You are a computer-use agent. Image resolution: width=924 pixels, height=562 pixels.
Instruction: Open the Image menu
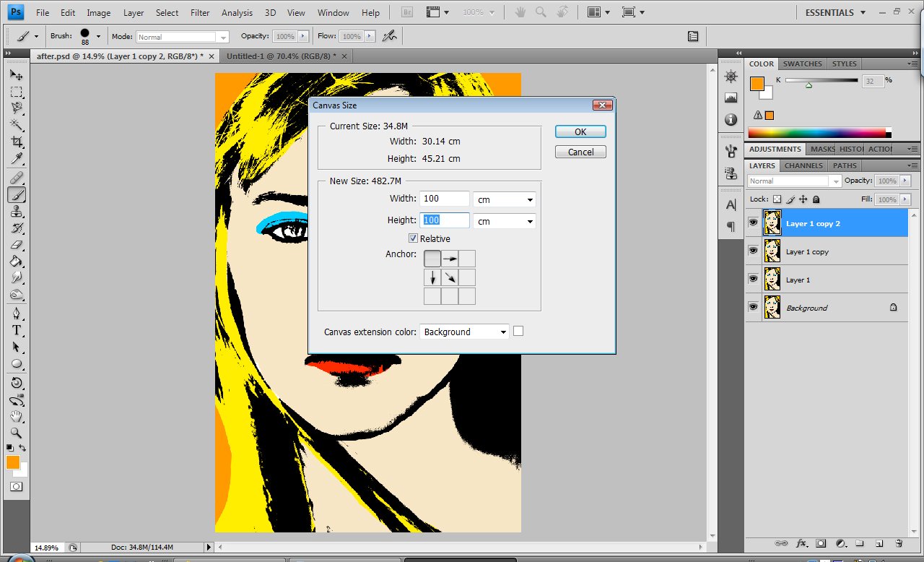pos(99,13)
